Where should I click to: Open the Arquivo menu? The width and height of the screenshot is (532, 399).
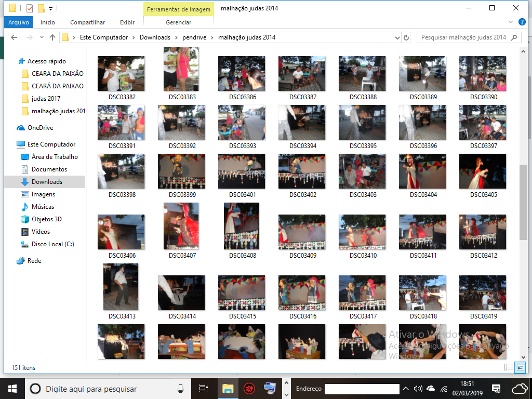19,22
